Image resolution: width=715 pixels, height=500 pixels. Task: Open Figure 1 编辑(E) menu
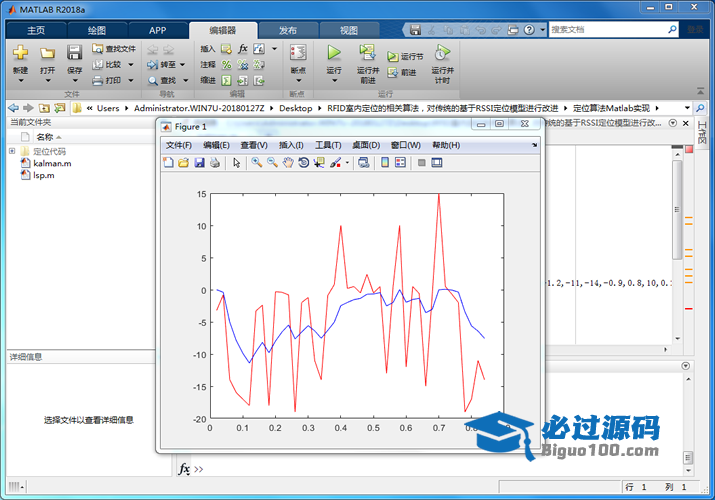216,145
